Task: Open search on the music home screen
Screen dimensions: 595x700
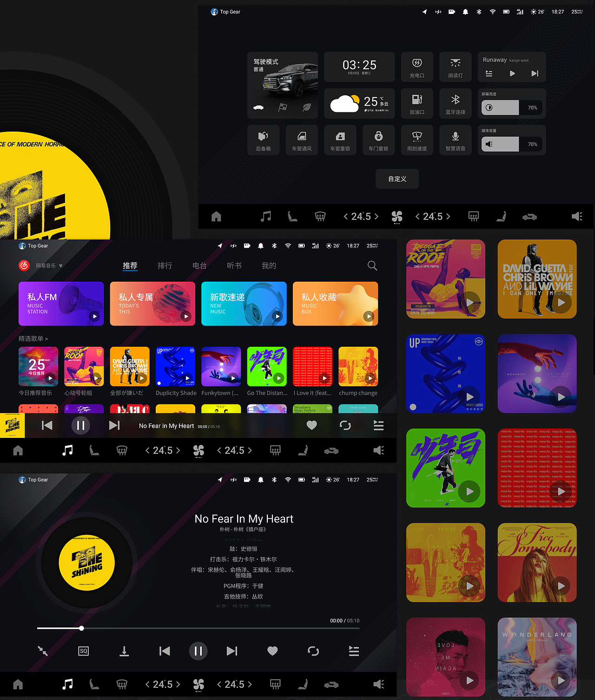Action: (372, 265)
